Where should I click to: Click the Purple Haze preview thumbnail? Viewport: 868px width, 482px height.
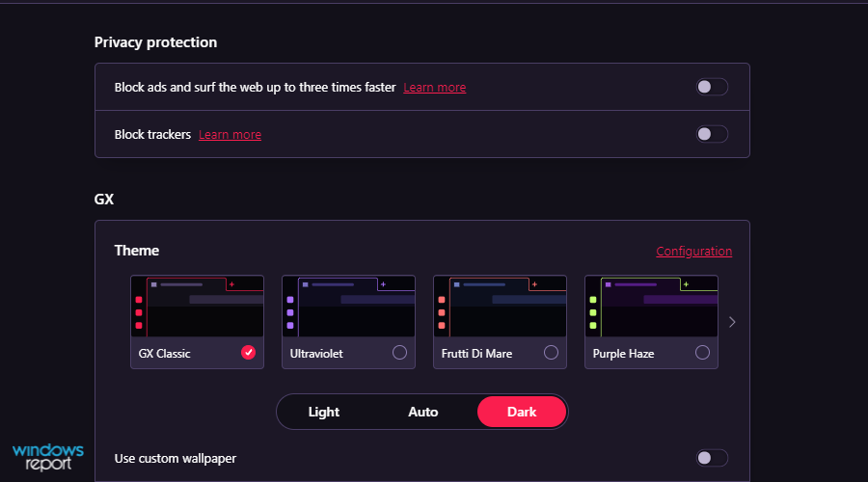coord(652,306)
